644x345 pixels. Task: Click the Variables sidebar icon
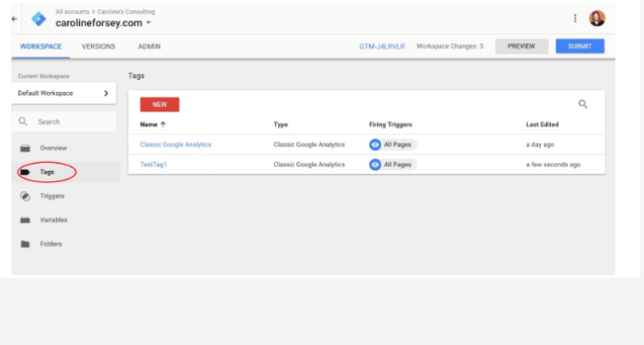click(25, 220)
